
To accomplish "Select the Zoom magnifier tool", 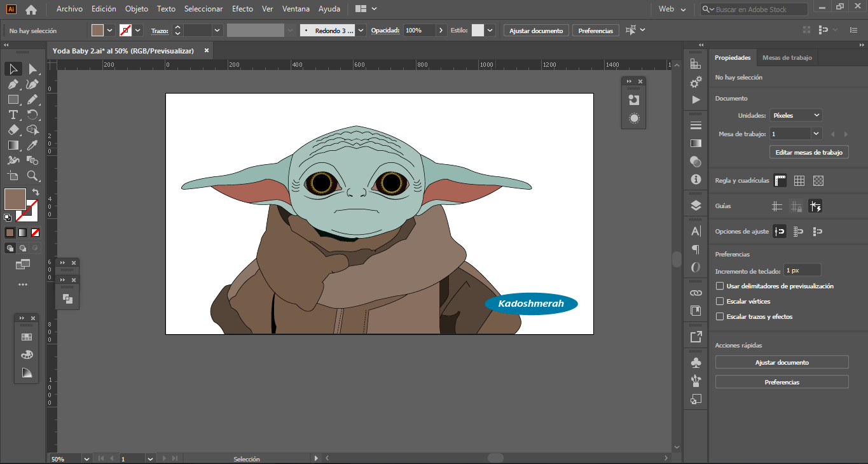I will pyautogui.click(x=32, y=176).
